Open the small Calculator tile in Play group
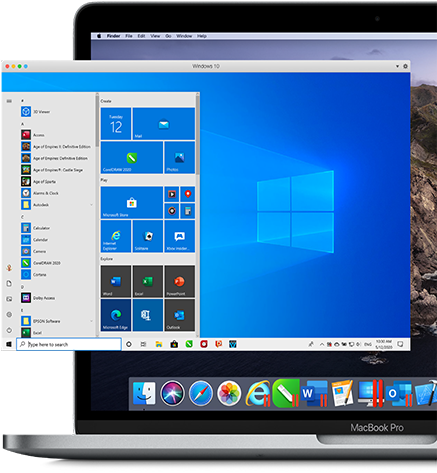The height and width of the screenshot is (473, 437). pyautogui.click(x=188, y=211)
